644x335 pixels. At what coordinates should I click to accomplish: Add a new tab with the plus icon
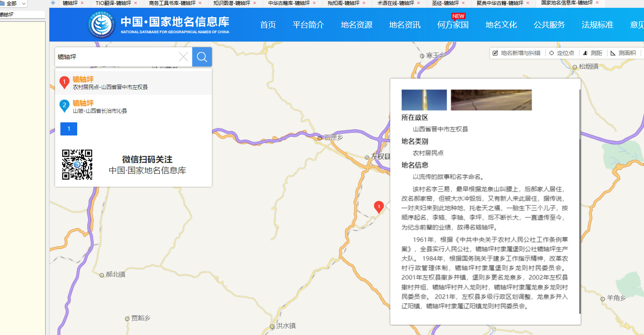tap(53, 3)
